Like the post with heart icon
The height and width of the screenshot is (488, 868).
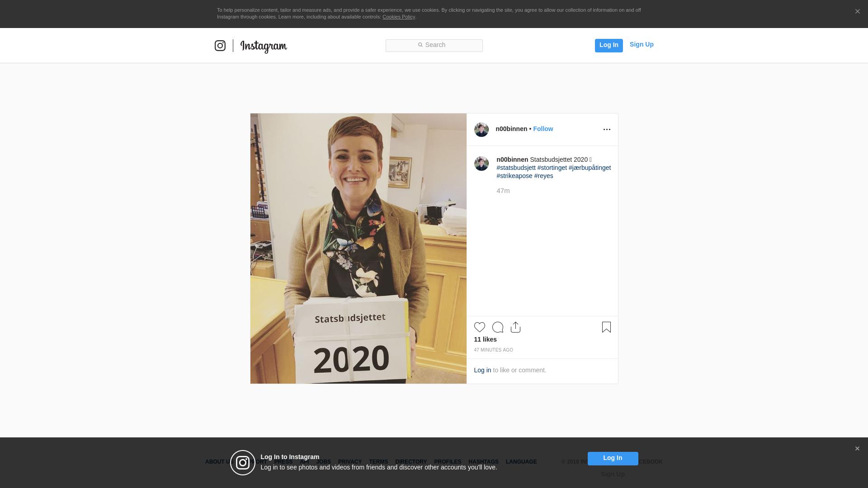tap(480, 327)
